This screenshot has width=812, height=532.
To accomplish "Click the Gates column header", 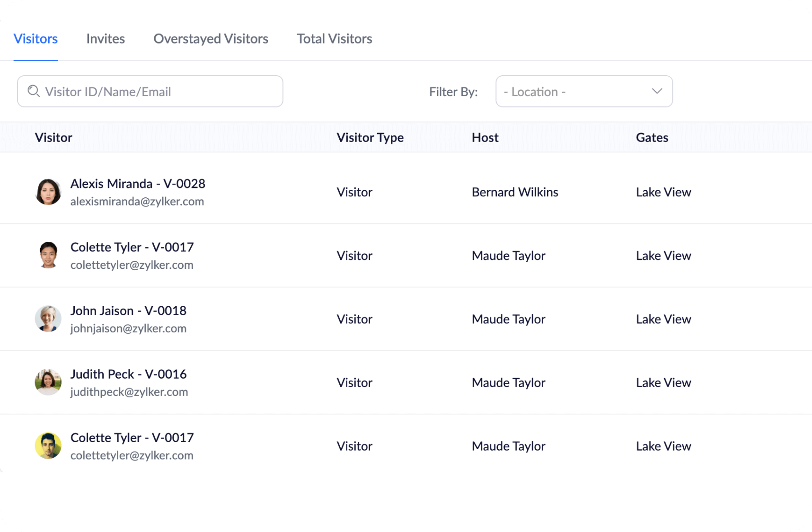I will 652,138.
